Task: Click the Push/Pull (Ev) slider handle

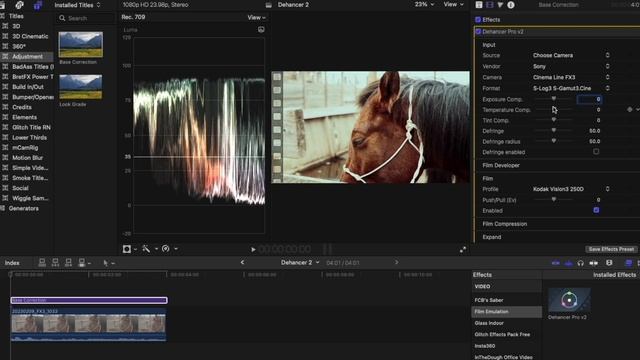Action: tap(553, 200)
